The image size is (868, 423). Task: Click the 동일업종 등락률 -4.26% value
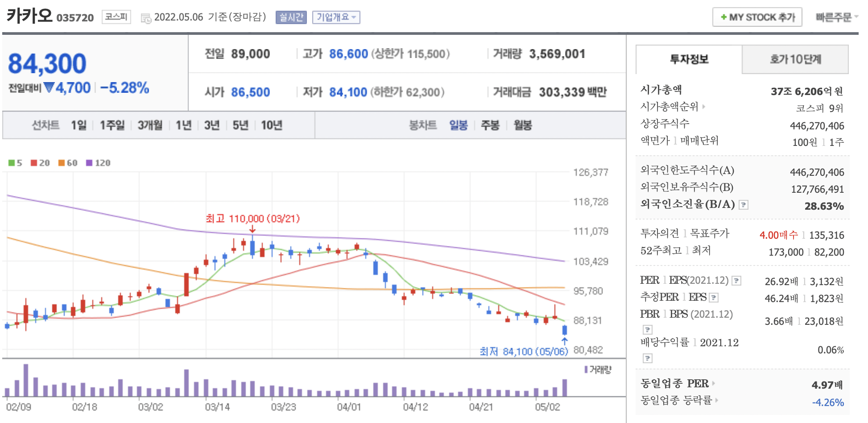point(828,402)
